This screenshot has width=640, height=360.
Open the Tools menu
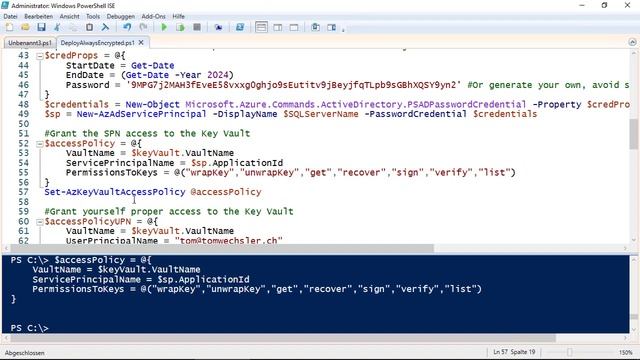[x=93, y=16]
